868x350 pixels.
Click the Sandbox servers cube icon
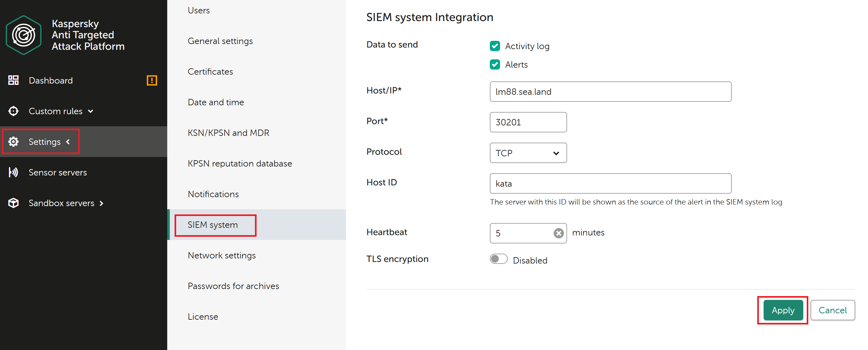(13, 203)
